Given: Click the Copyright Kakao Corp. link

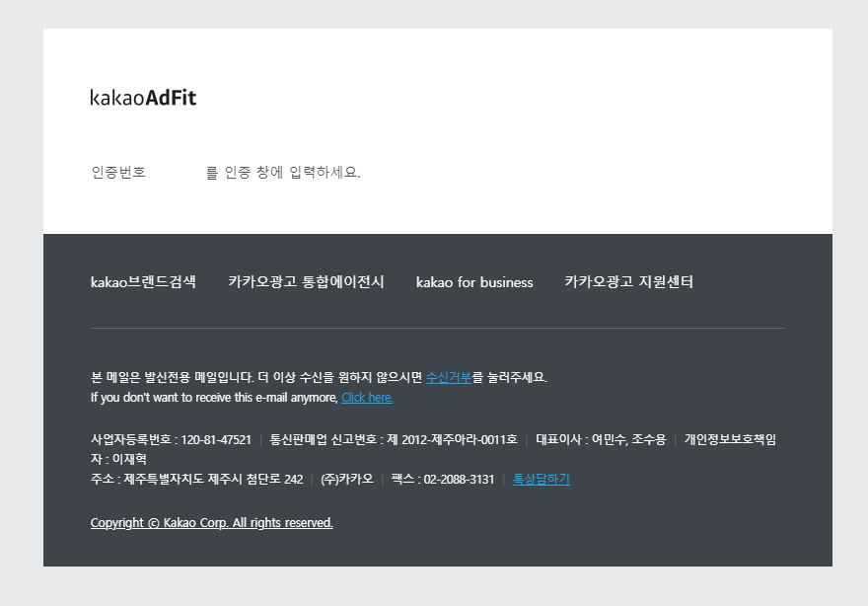Looking at the screenshot, I should coord(211,523).
